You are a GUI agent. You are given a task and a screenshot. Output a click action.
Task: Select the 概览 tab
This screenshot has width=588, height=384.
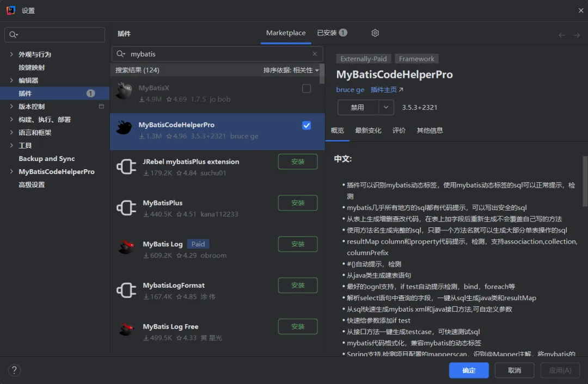[337, 131]
